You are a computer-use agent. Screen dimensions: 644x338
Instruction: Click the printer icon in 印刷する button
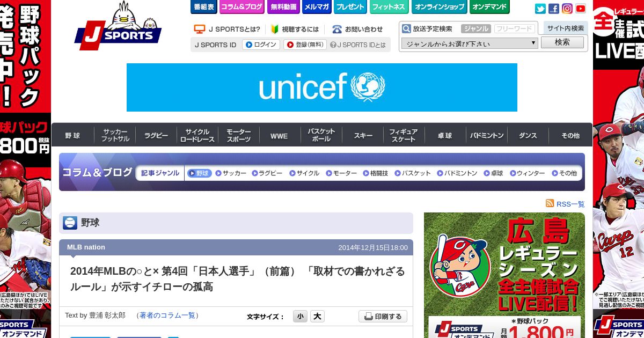[x=368, y=317]
